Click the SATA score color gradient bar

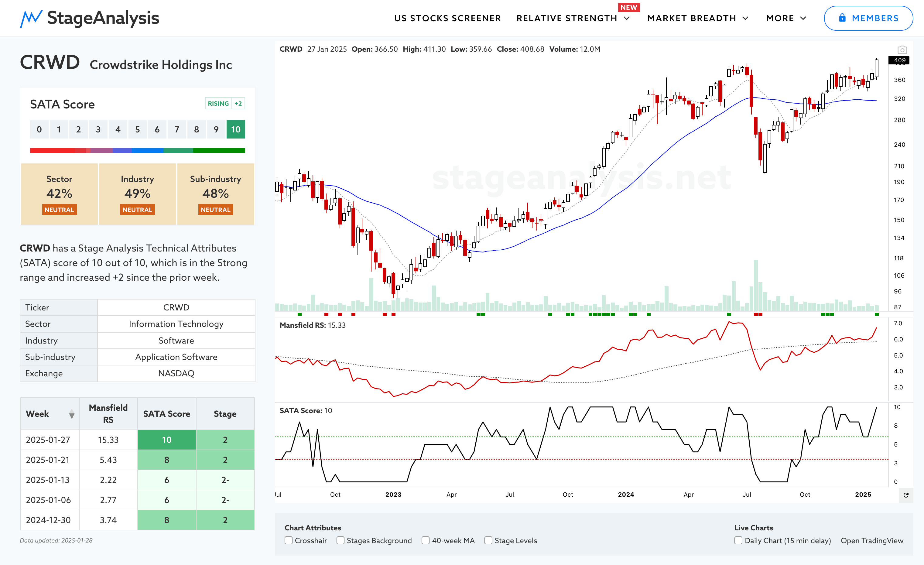pyautogui.click(x=137, y=151)
